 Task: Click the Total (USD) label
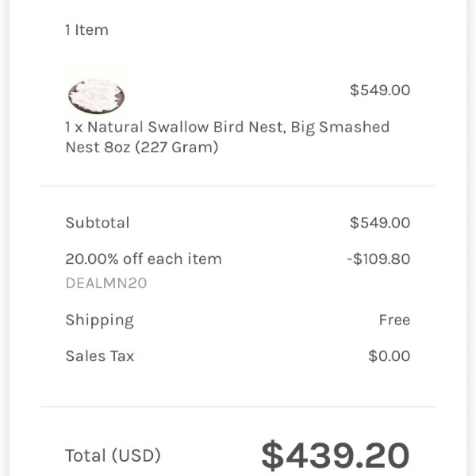(113, 455)
